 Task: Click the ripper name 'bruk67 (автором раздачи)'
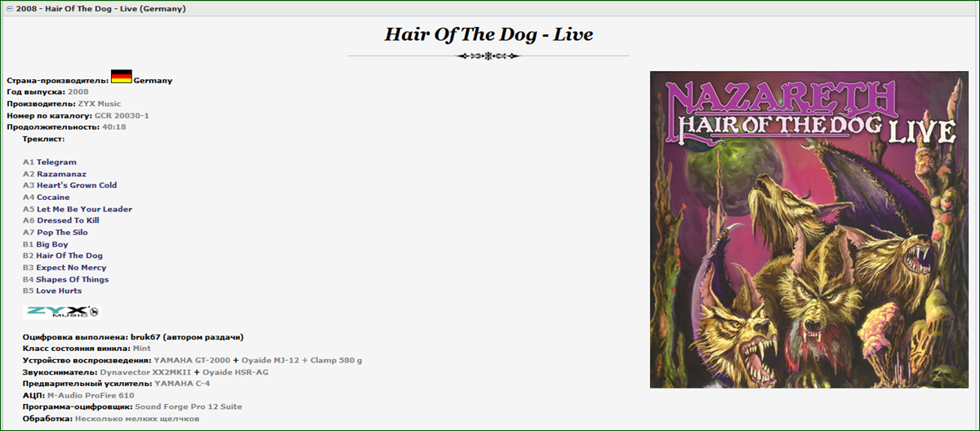[187, 337]
